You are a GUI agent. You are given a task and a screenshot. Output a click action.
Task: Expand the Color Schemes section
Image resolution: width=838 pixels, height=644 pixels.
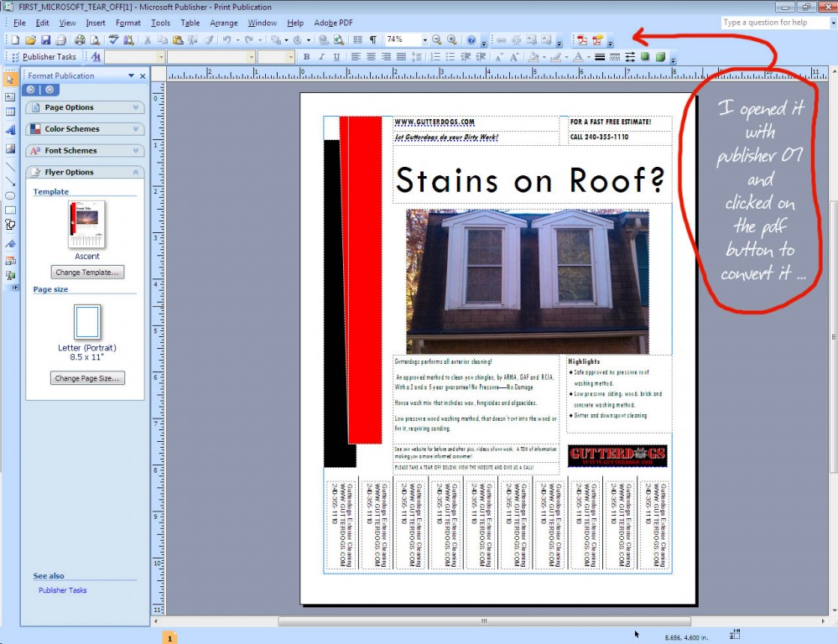click(85, 129)
